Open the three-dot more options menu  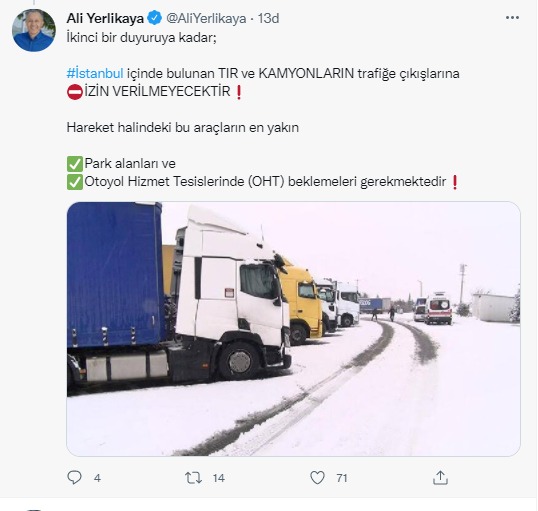[512, 18]
